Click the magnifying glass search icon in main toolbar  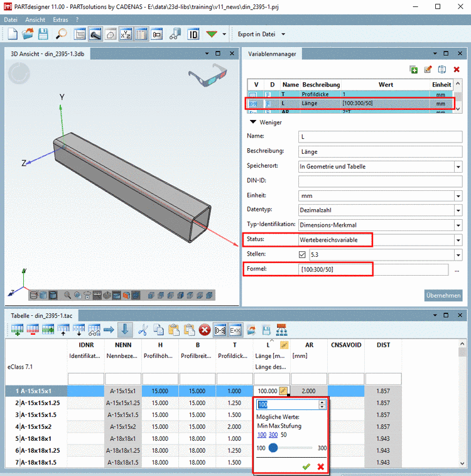[62, 34]
